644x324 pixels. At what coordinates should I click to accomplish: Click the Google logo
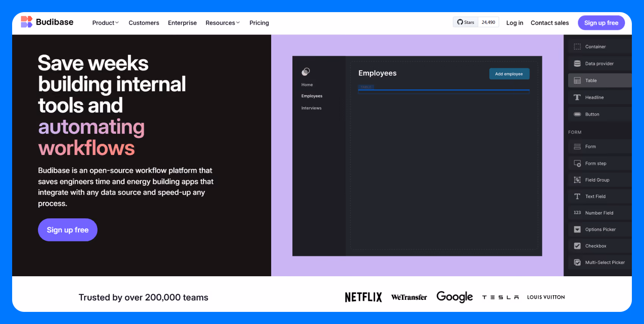(455, 297)
